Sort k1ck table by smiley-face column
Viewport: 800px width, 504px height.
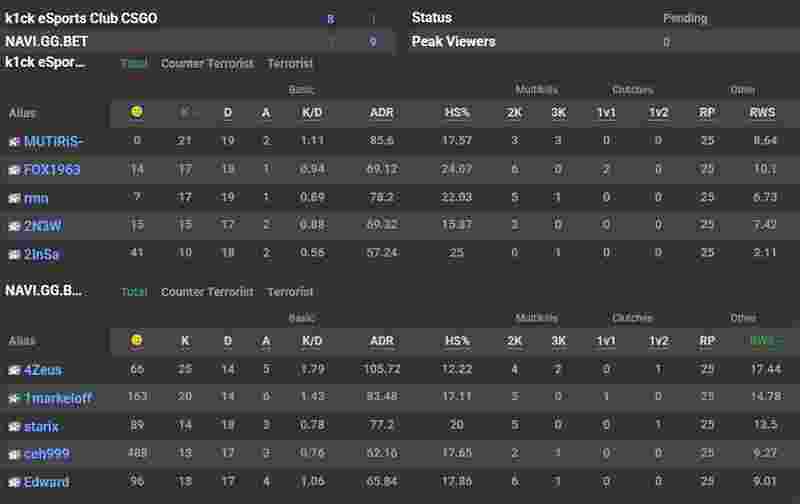pyautogui.click(x=137, y=112)
